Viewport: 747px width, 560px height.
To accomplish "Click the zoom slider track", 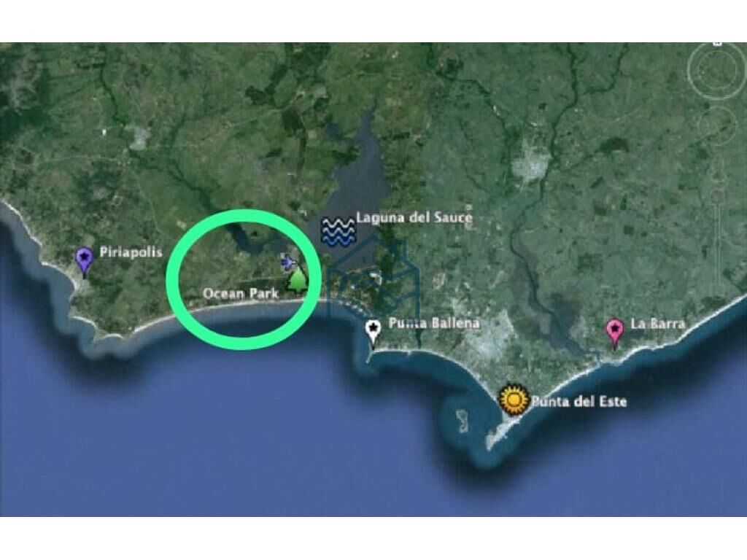I will tap(717, 238).
